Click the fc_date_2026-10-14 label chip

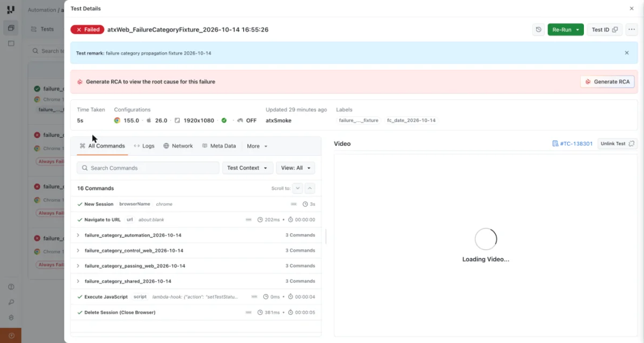411,121
